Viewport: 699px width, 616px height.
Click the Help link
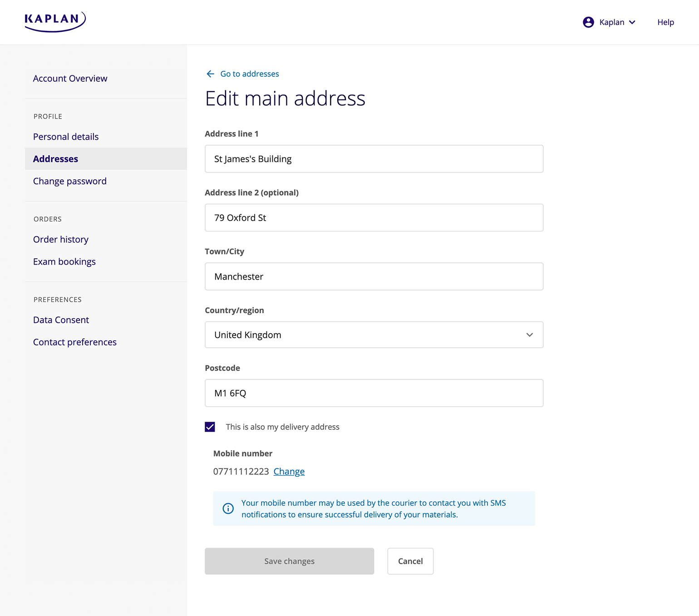tap(665, 22)
